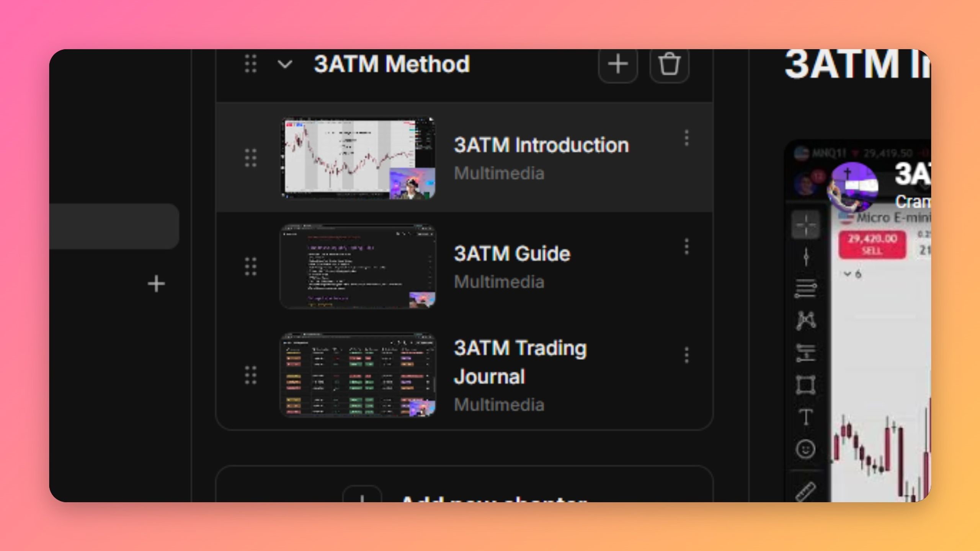The image size is (980, 551).
Task: Click the channel avatar on the video preview
Action: (853, 187)
